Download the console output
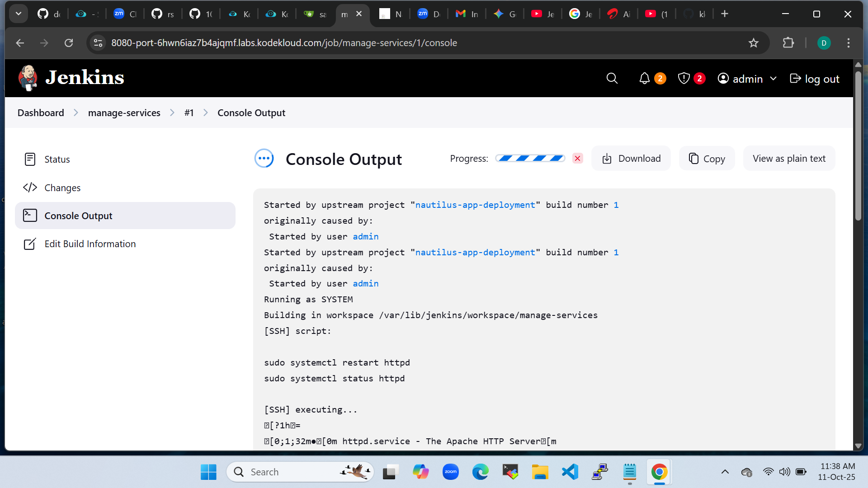 (631, 159)
